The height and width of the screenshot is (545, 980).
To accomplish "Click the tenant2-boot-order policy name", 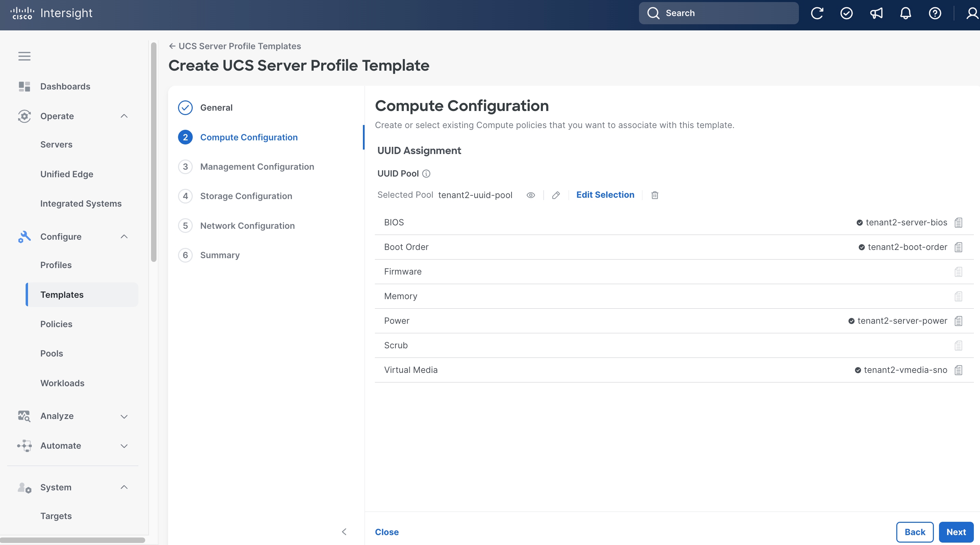I will point(907,247).
